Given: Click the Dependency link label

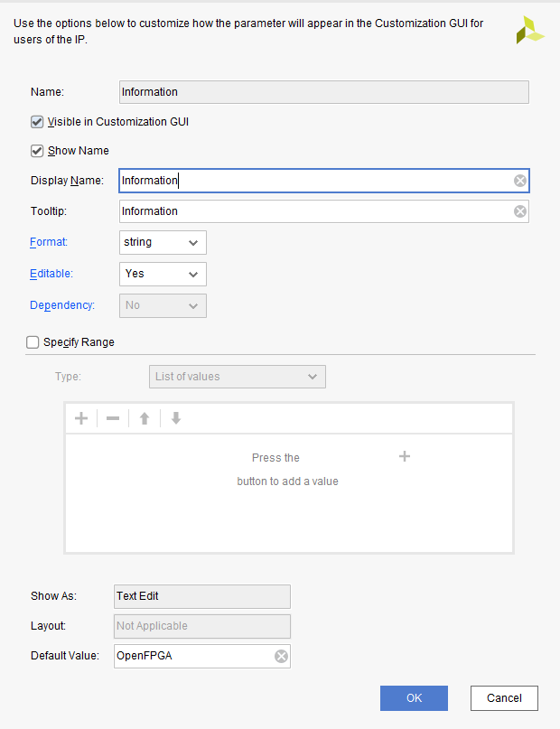Looking at the screenshot, I should point(62,305).
